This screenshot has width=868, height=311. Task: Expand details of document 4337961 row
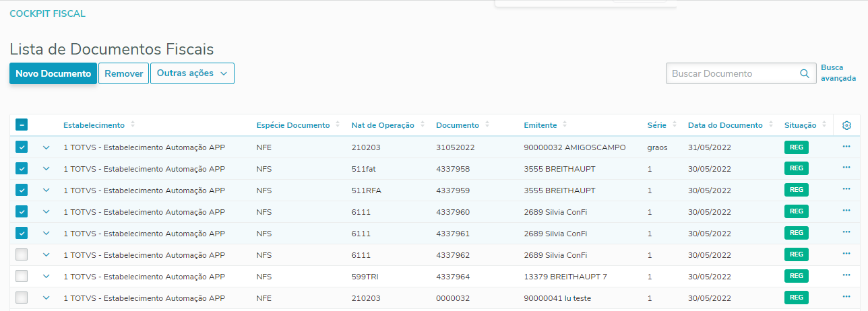coord(46,234)
